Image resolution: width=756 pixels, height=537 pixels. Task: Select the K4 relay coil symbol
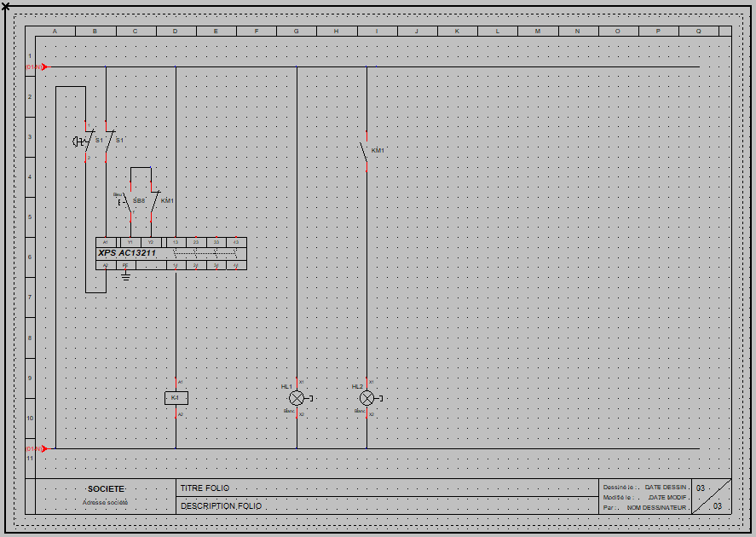[176, 398]
